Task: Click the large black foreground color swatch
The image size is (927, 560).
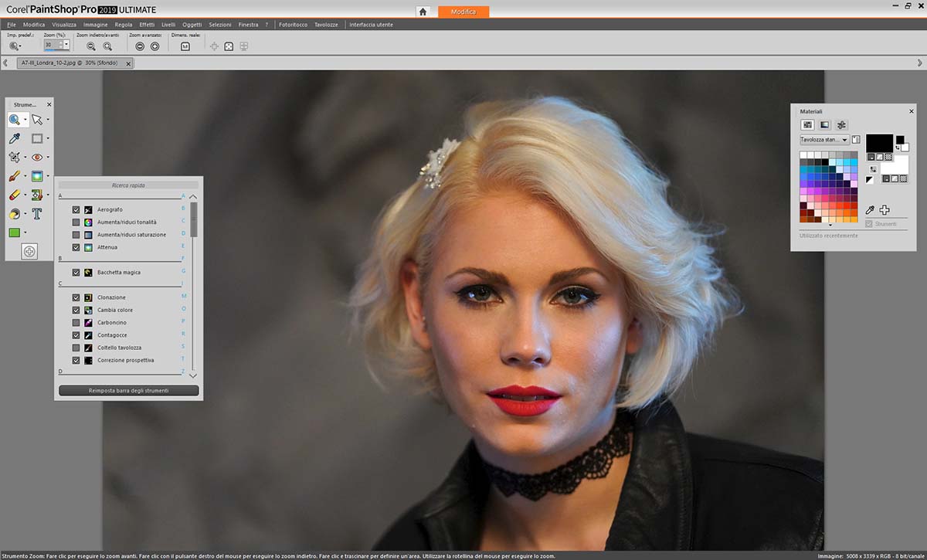Action: pyautogui.click(x=879, y=144)
